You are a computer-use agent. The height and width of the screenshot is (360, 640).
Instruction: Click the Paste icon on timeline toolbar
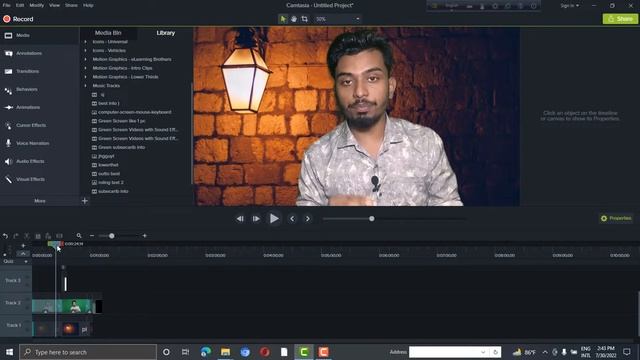click(48, 236)
